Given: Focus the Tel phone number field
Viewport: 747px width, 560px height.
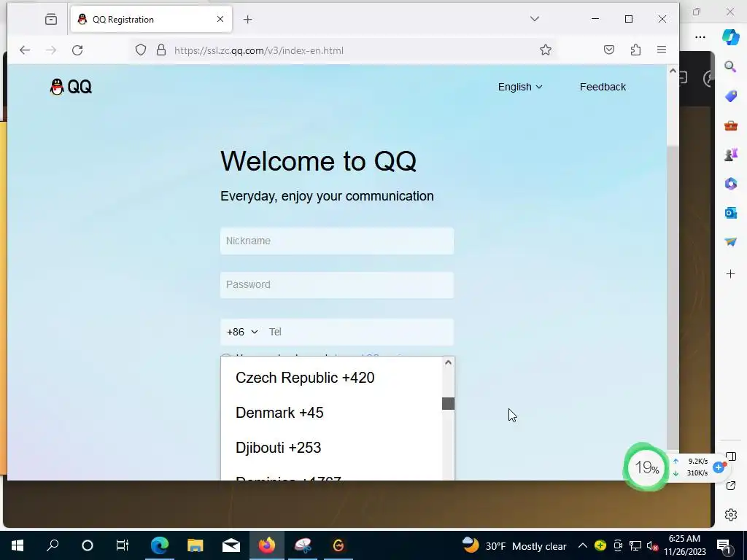Looking at the screenshot, I should [358, 332].
